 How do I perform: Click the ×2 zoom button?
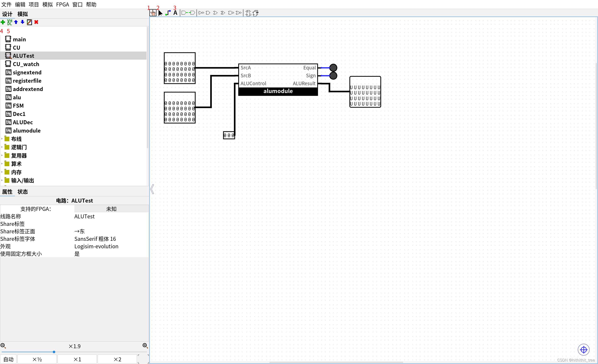[117, 359]
